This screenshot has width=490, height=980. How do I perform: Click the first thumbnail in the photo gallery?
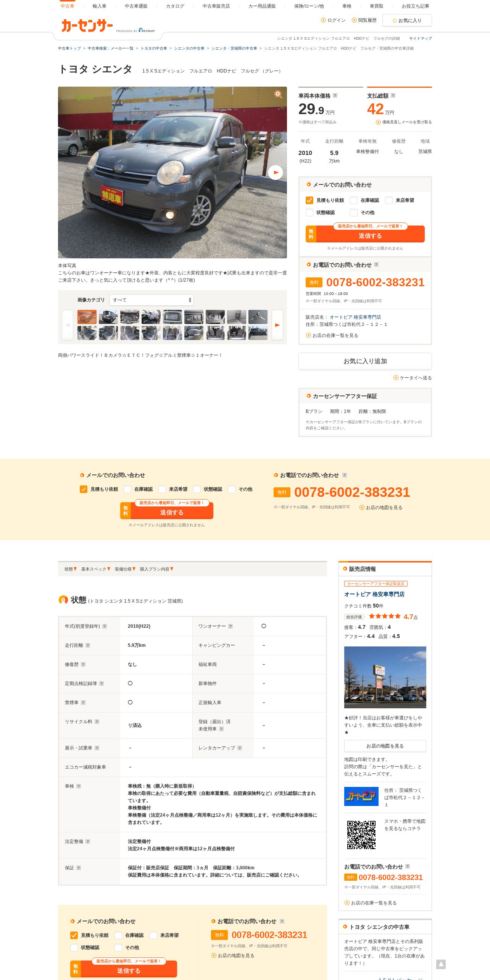87,317
